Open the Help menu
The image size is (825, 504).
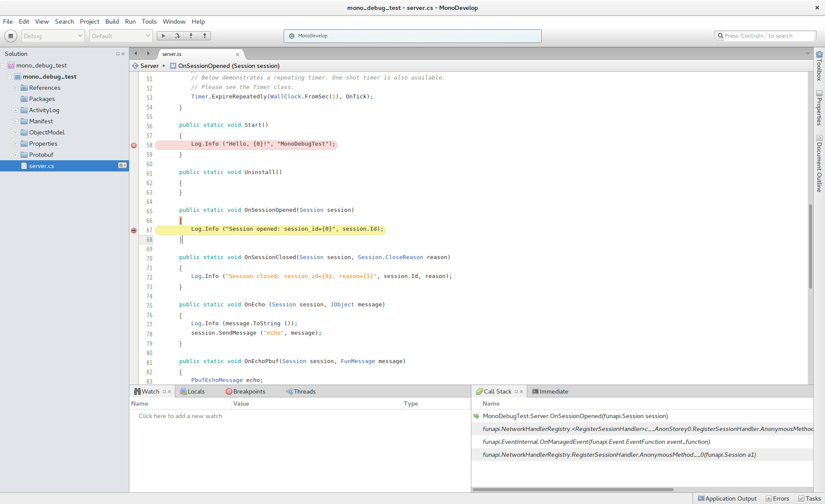point(198,21)
